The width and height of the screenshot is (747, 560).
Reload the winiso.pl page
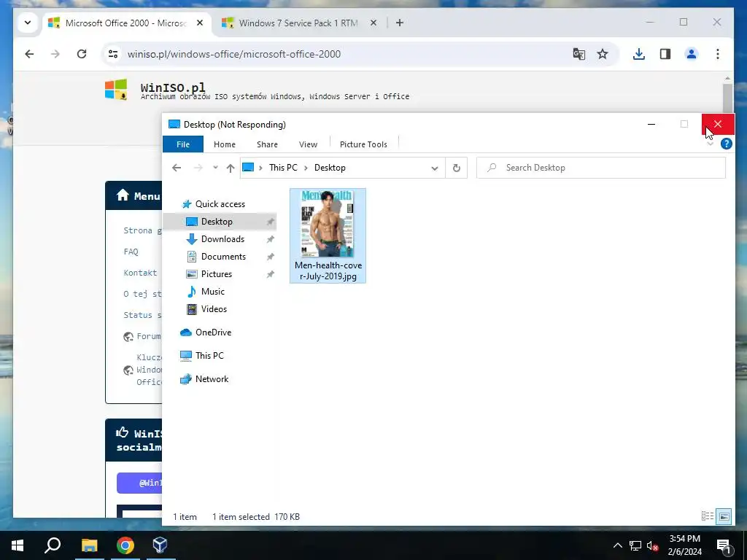tap(82, 54)
